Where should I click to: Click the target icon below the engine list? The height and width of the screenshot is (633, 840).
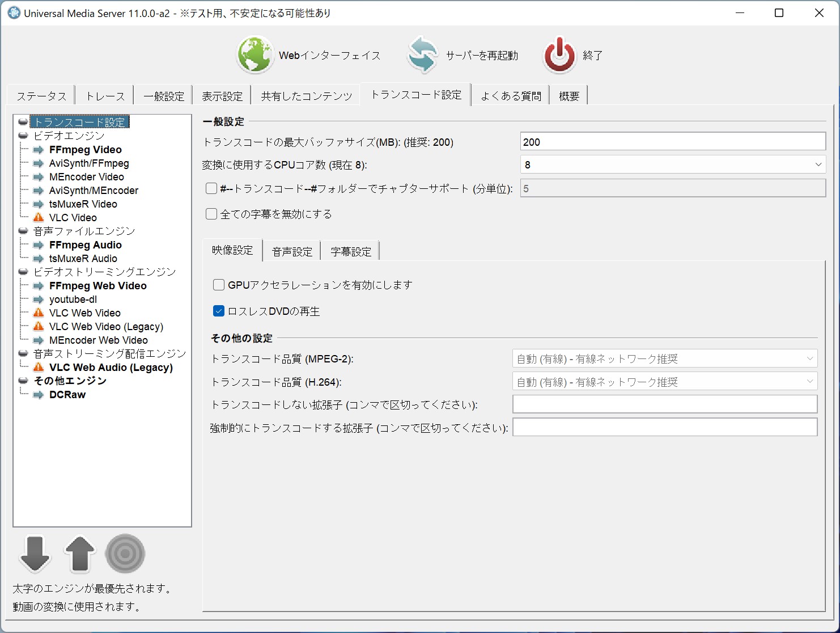[125, 553]
